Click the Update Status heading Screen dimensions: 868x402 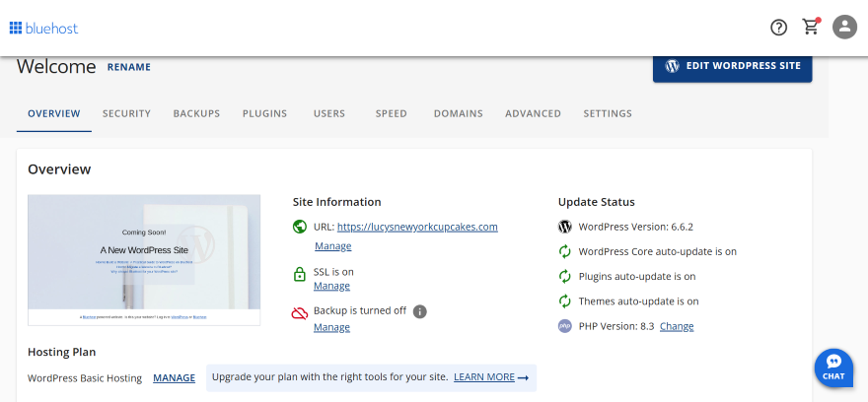596,202
